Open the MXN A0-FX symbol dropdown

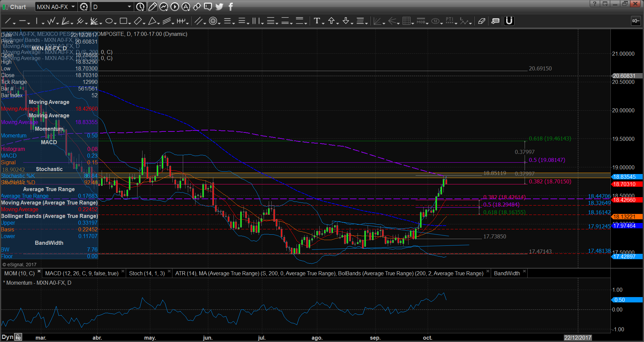(73, 7)
